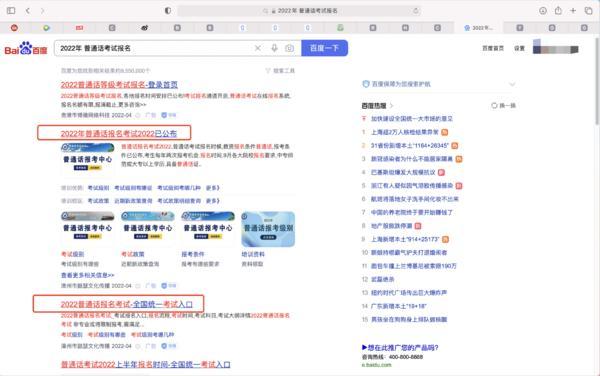The width and height of the screenshot is (600, 376).
Task: Start voice search with the microphone
Action: pyautogui.click(x=274, y=48)
